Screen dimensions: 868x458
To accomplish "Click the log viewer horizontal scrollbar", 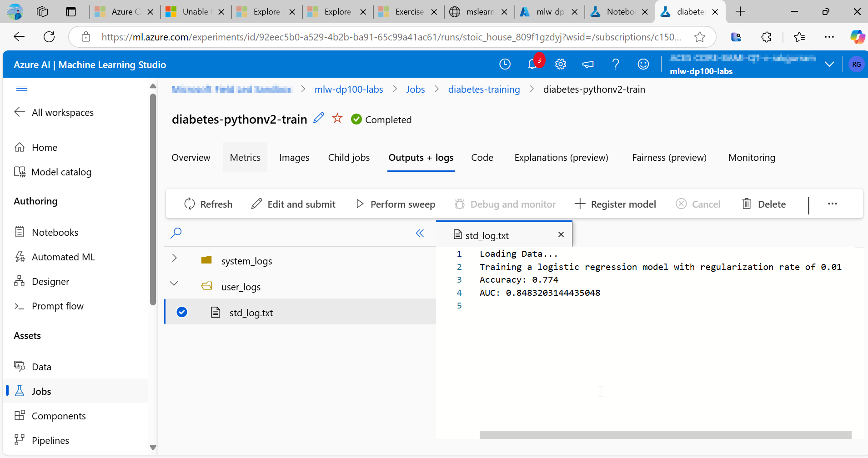I will pos(665,435).
